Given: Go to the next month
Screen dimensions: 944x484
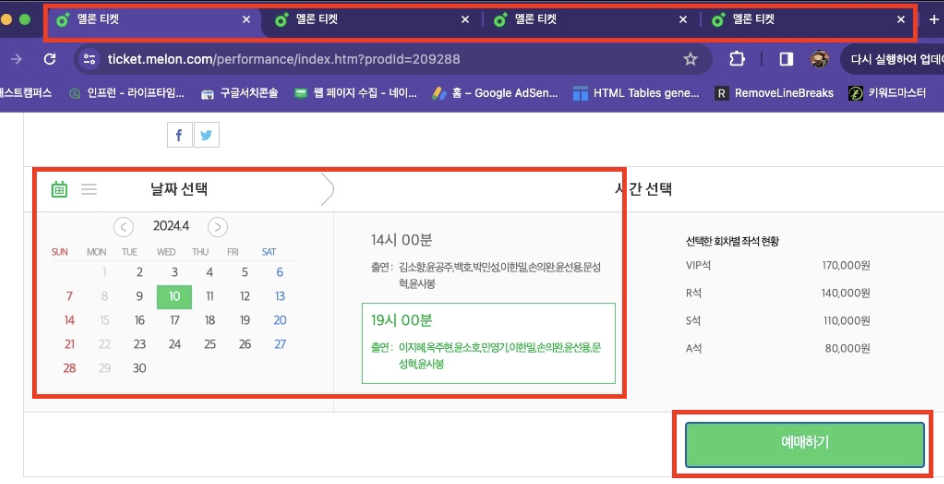Looking at the screenshot, I should (217, 227).
